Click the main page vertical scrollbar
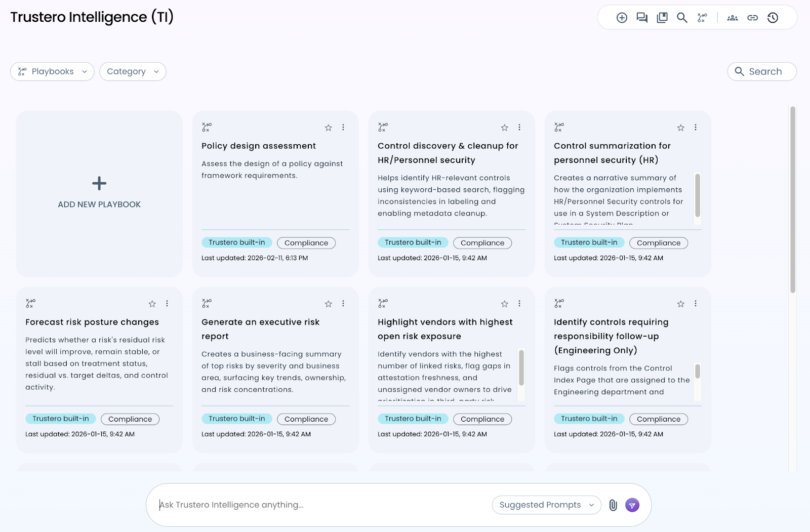810x532 pixels. [793, 199]
